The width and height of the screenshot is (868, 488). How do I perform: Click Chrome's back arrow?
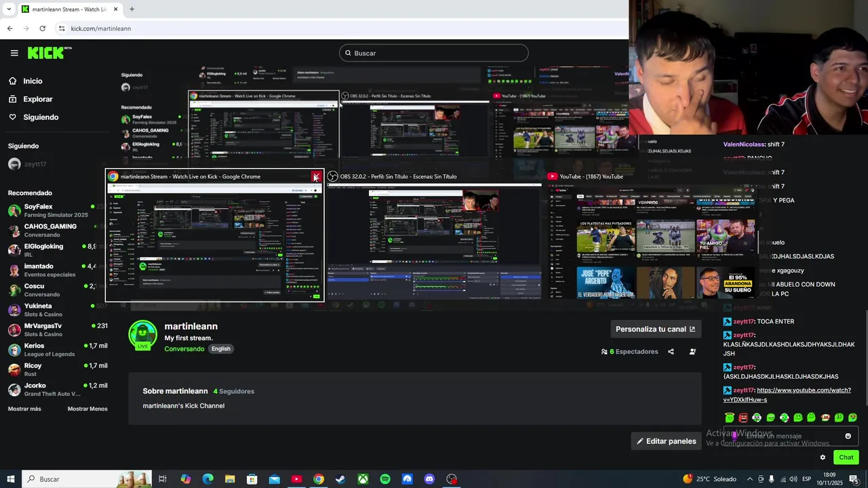coord(9,28)
